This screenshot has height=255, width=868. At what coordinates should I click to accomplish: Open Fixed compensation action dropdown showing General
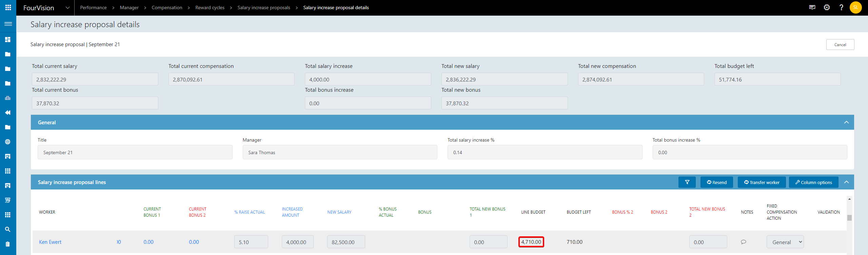coord(785,242)
